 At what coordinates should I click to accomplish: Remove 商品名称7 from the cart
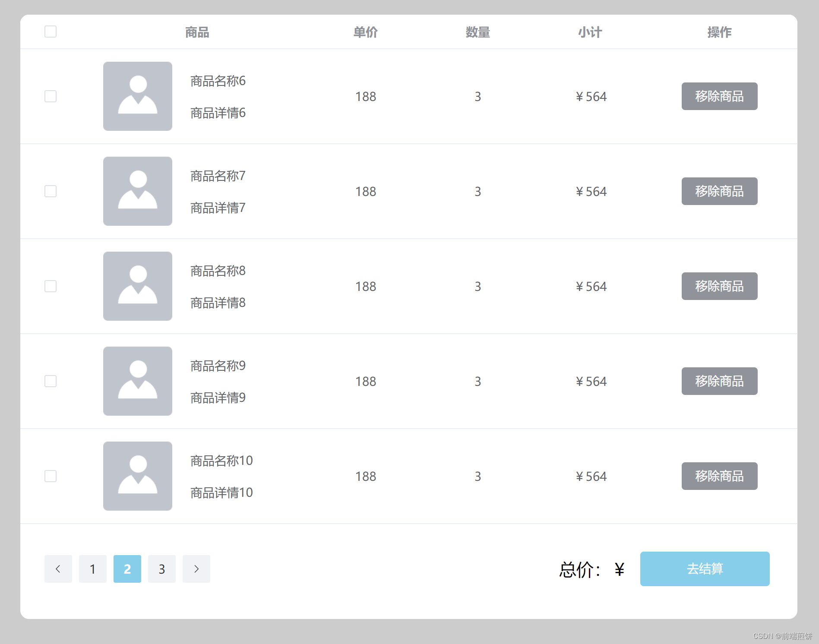tap(719, 191)
